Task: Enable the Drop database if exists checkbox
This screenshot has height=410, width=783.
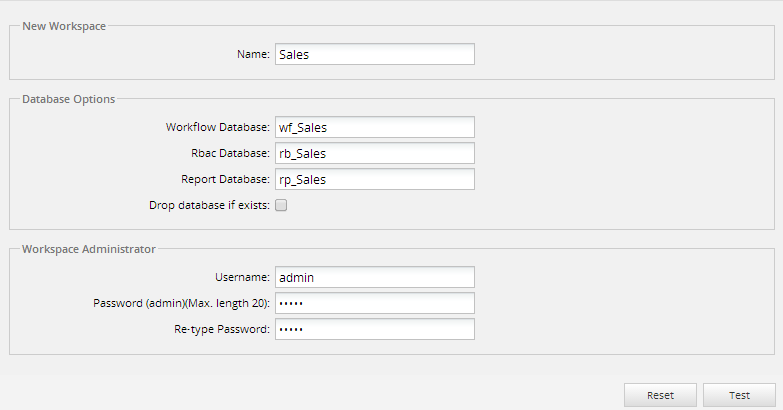Action: pyautogui.click(x=281, y=205)
